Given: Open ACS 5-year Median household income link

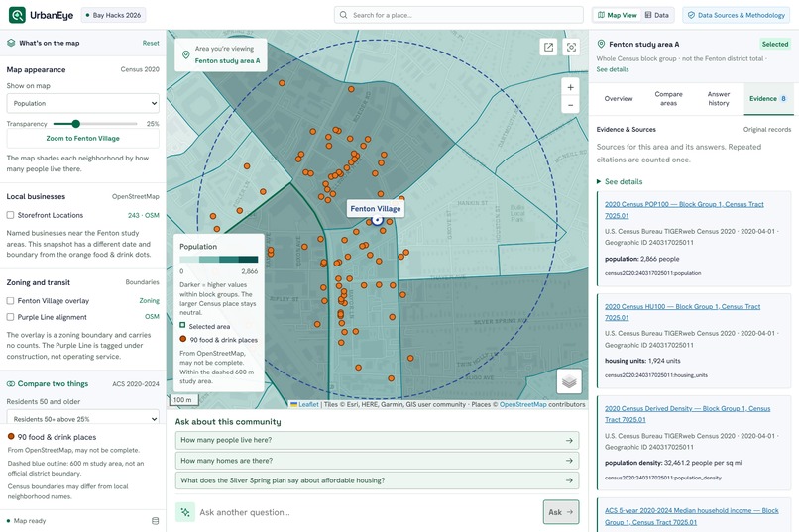Looking at the screenshot, I should pyautogui.click(x=692, y=516).
